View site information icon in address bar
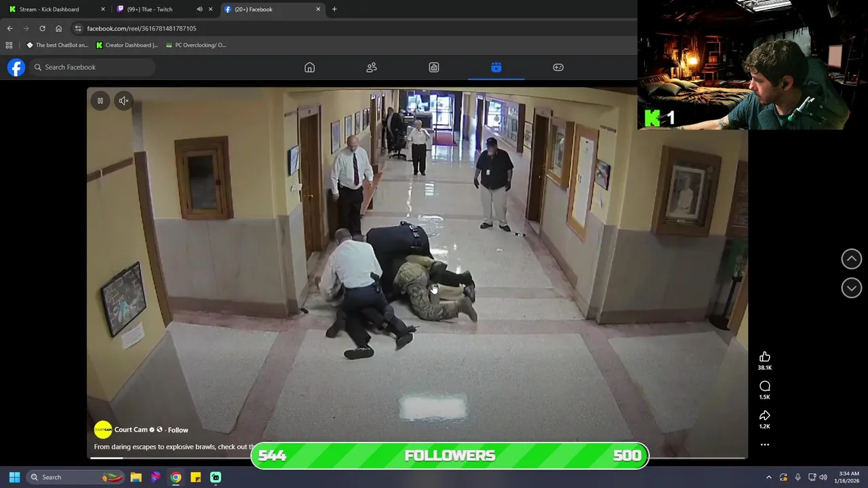The height and width of the screenshot is (488, 868). 78,28
